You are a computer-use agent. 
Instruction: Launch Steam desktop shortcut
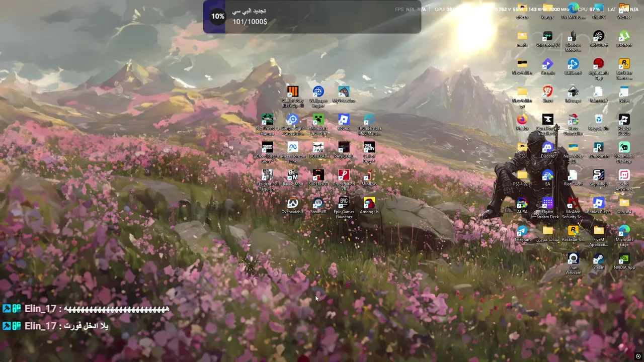[x=598, y=258]
